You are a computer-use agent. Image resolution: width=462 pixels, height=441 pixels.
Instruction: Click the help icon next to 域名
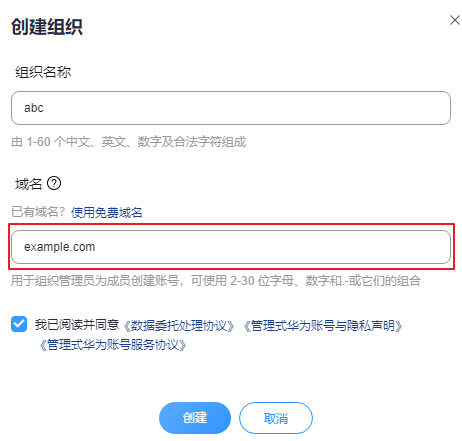click(x=54, y=183)
